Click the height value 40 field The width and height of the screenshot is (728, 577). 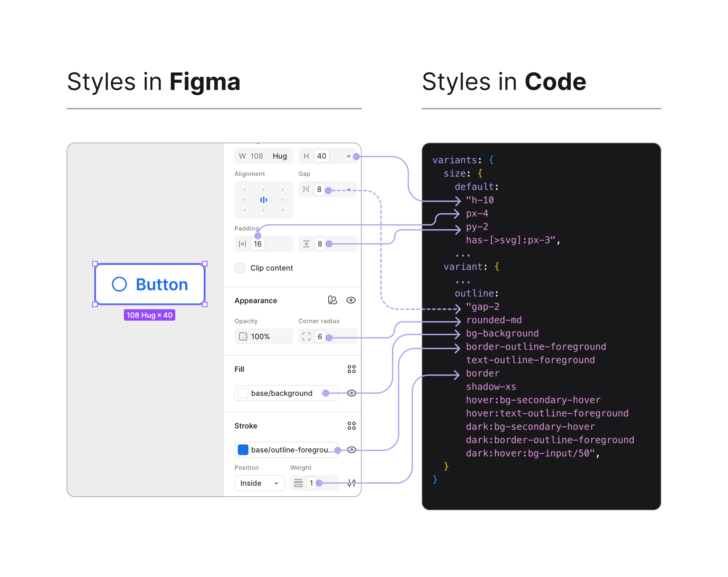(x=322, y=156)
